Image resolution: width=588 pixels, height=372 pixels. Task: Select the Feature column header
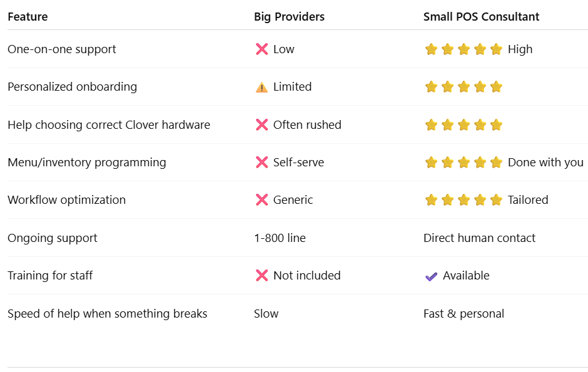(28, 17)
